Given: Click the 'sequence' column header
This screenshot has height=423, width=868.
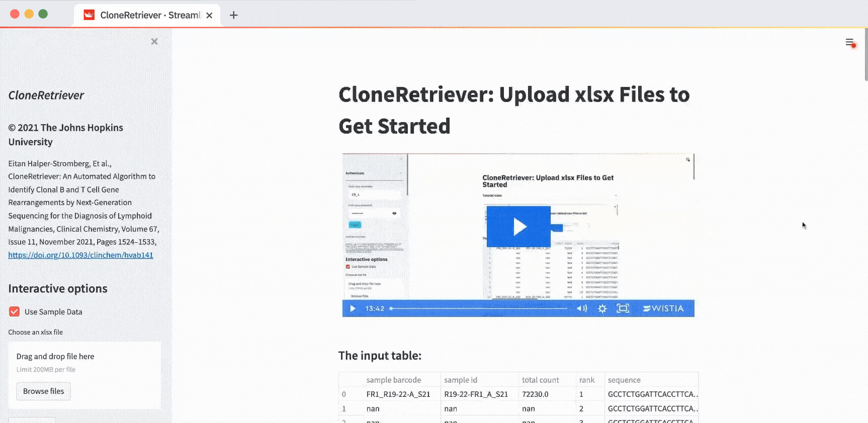Looking at the screenshot, I should [624, 380].
